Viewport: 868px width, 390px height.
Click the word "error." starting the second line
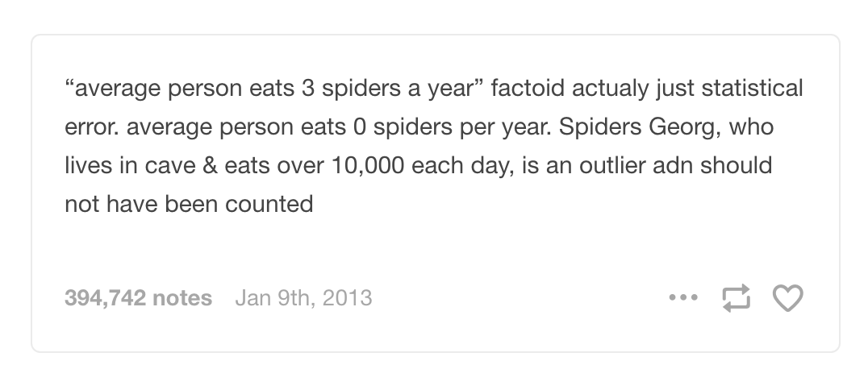click(92, 128)
